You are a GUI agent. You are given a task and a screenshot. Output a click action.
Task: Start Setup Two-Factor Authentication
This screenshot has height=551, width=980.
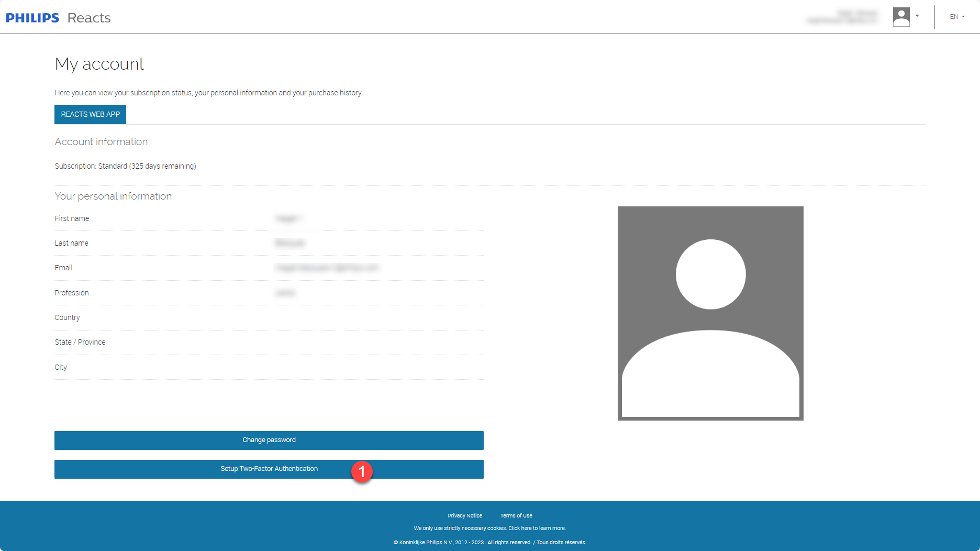[x=269, y=469]
